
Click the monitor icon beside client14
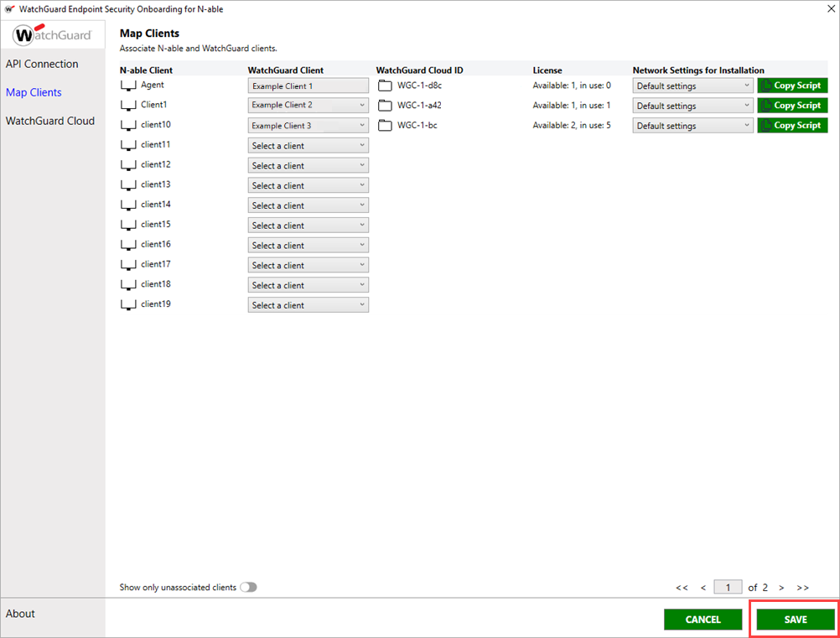pyautogui.click(x=128, y=205)
